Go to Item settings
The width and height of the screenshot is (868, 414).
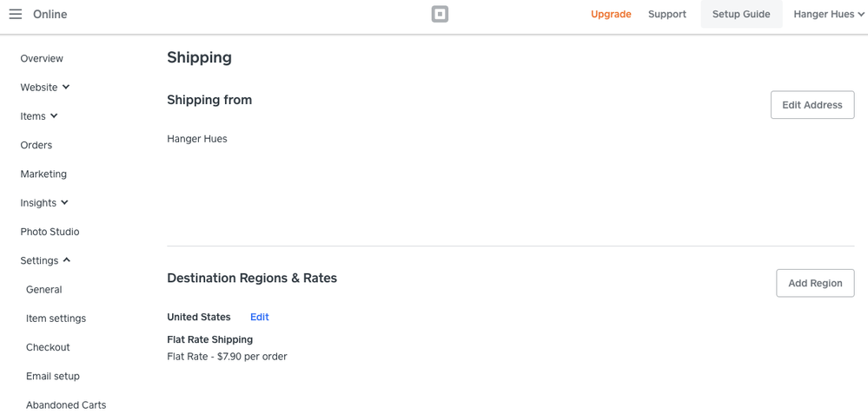click(x=56, y=319)
